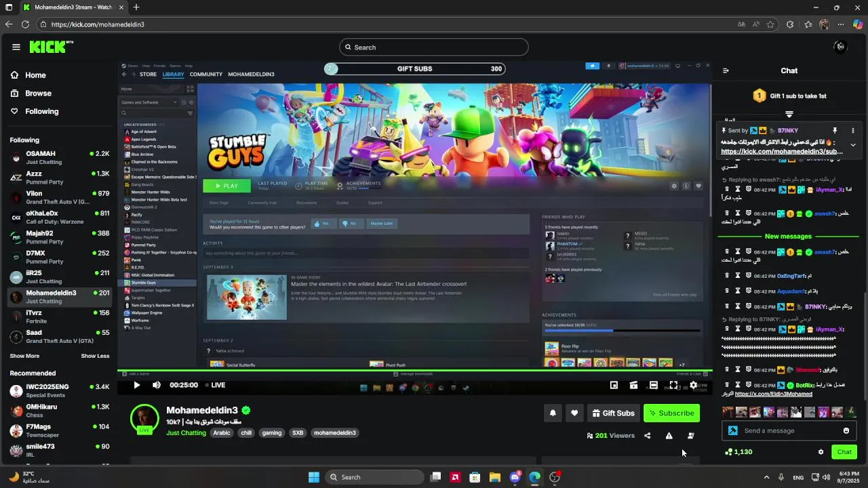Click the Gift Subs button
The image size is (868, 488).
point(613,413)
